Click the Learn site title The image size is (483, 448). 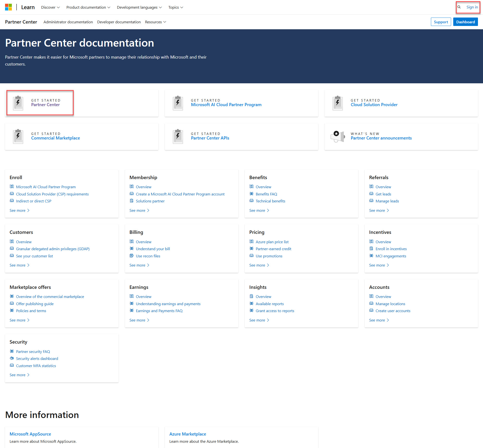pos(28,7)
